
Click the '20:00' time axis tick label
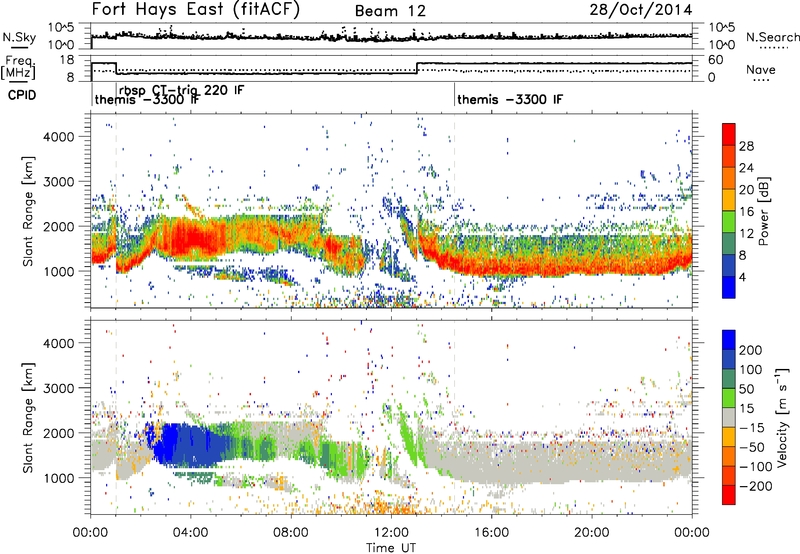(x=592, y=533)
